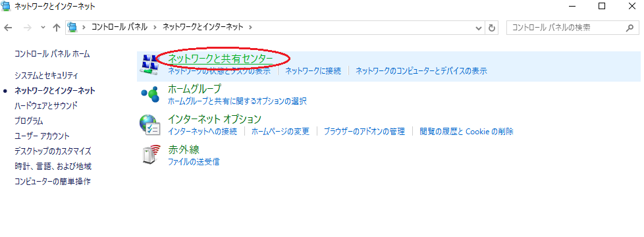
Task: Open ネットワークに接続 link
Action: point(313,71)
